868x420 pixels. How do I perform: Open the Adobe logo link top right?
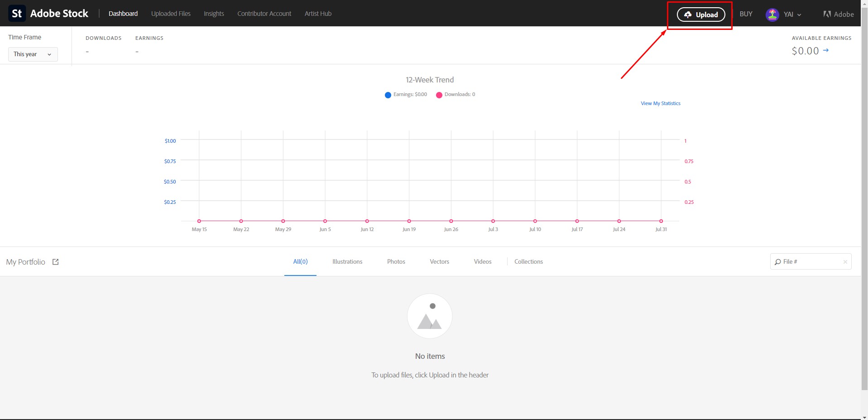pos(838,14)
